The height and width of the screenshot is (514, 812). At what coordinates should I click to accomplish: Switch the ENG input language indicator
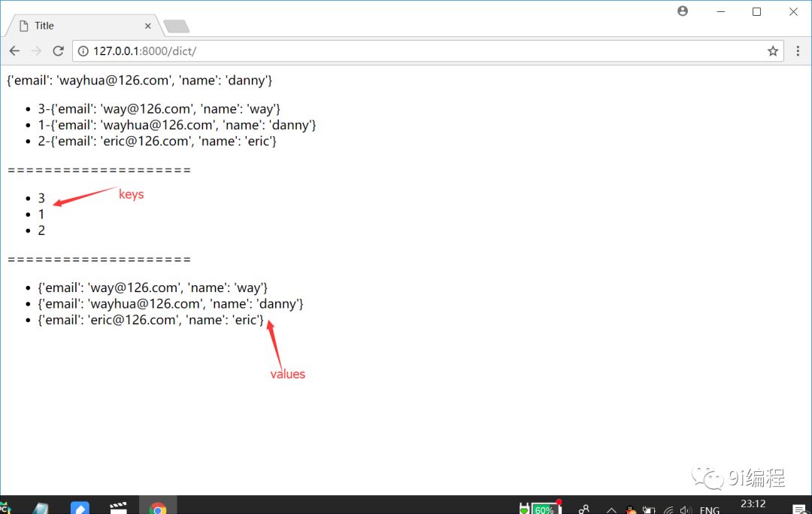click(x=710, y=509)
